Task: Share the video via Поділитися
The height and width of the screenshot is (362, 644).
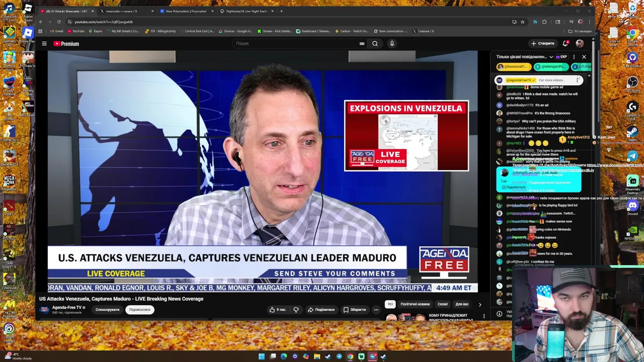Action: pos(321,310)
